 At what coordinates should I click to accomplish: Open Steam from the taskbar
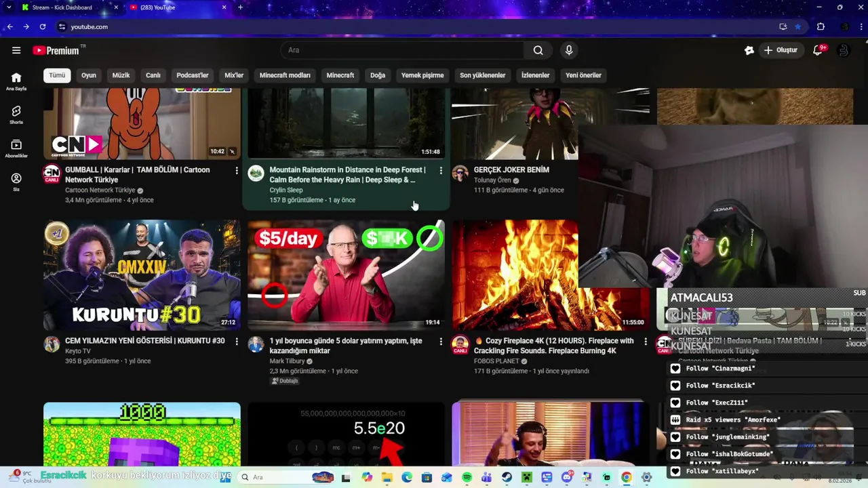pos(507,477)
